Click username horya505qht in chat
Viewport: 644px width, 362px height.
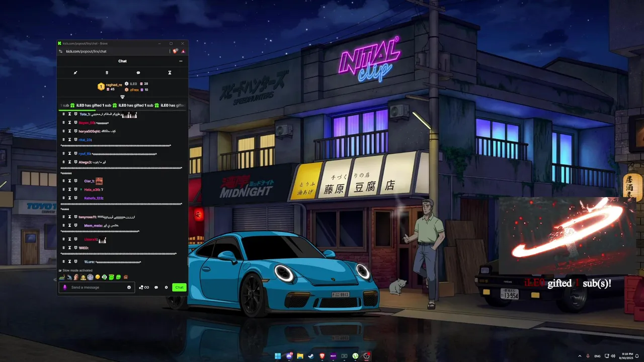click(90, 131)
